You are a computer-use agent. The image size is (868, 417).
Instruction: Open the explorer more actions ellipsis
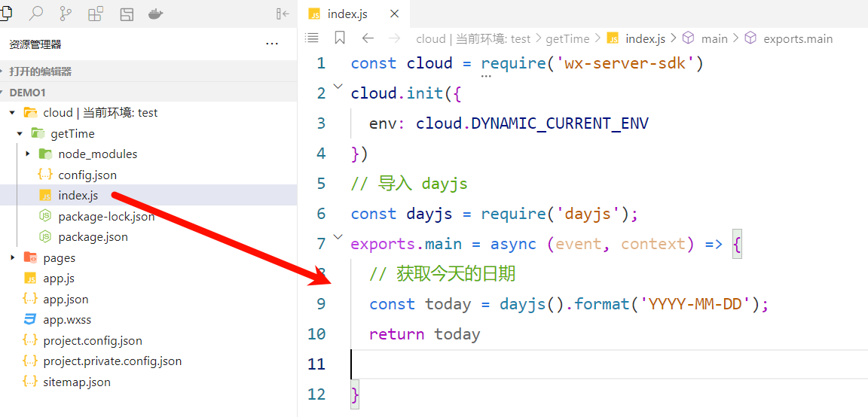272,44
